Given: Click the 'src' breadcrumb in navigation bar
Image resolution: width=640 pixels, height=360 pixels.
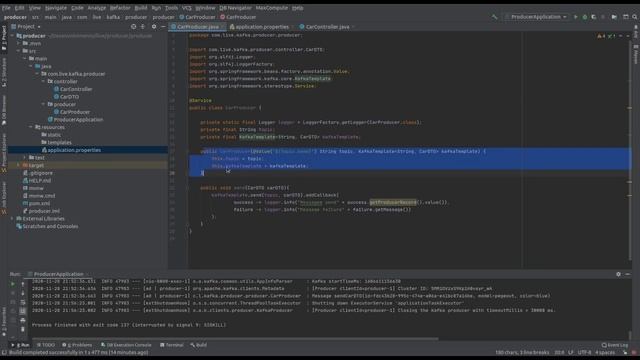Looking at the screenshot, I should (36, 17).
